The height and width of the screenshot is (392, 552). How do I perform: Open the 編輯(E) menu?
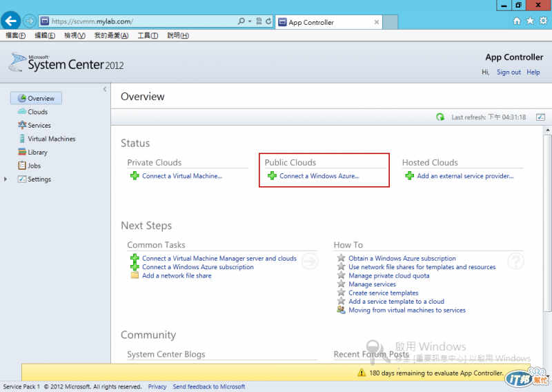pyautogui.click(x=45, y=35)
